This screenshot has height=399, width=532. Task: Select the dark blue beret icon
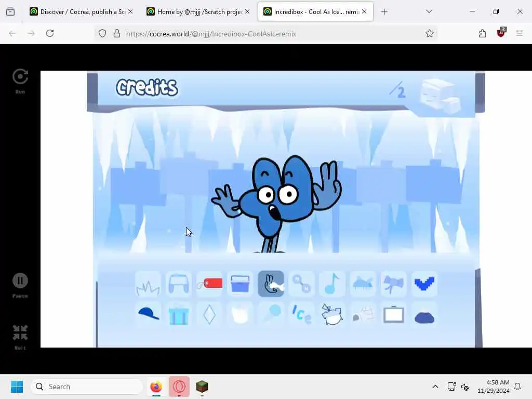tap(424, 314)
